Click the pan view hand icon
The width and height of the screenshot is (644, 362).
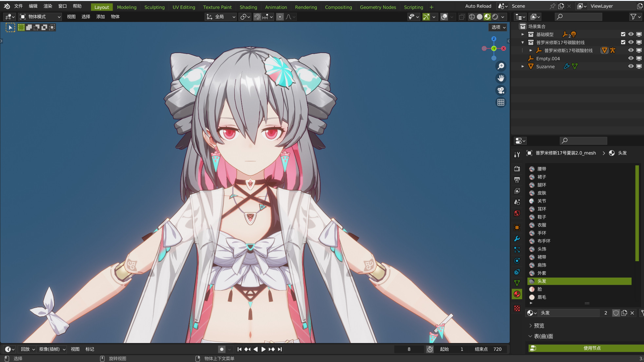[501, 78]
